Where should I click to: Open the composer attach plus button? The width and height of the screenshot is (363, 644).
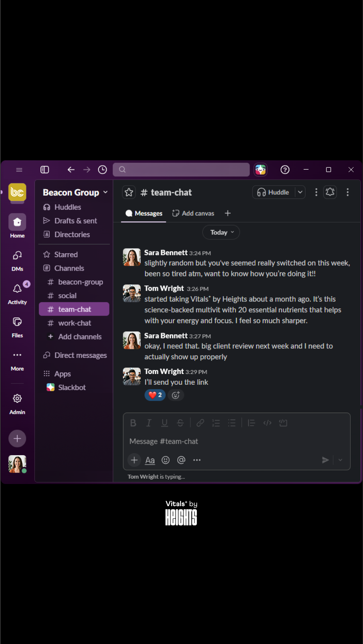tap(134, 460)
